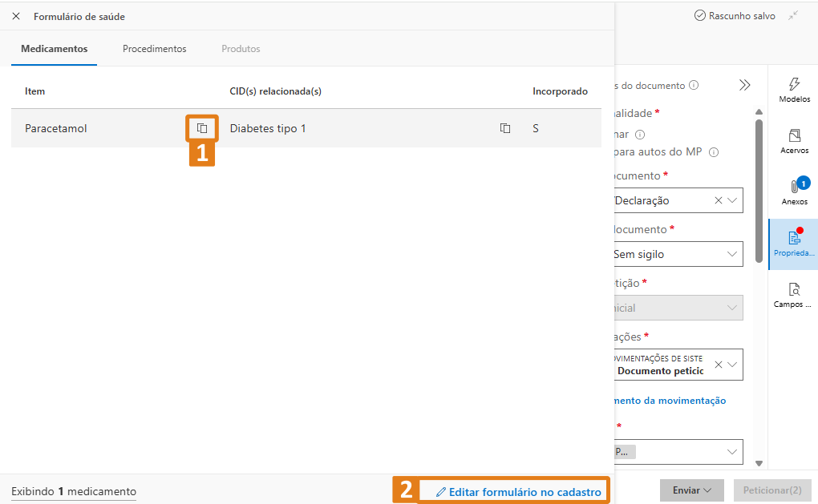The height and width of the screenshot is (504, 818).
Task: Click the shrink arrows next to Rascunho salvo
Action: tap(793, 16)
